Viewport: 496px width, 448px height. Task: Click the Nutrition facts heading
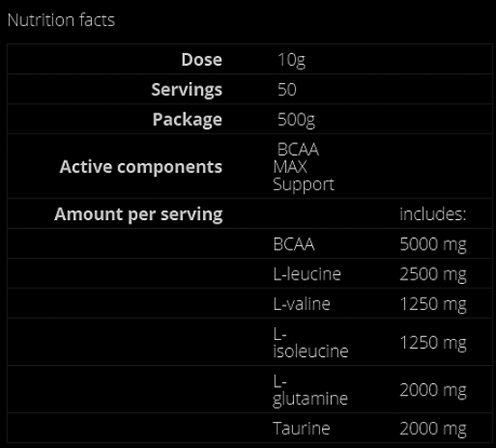(x=61, y=20)
